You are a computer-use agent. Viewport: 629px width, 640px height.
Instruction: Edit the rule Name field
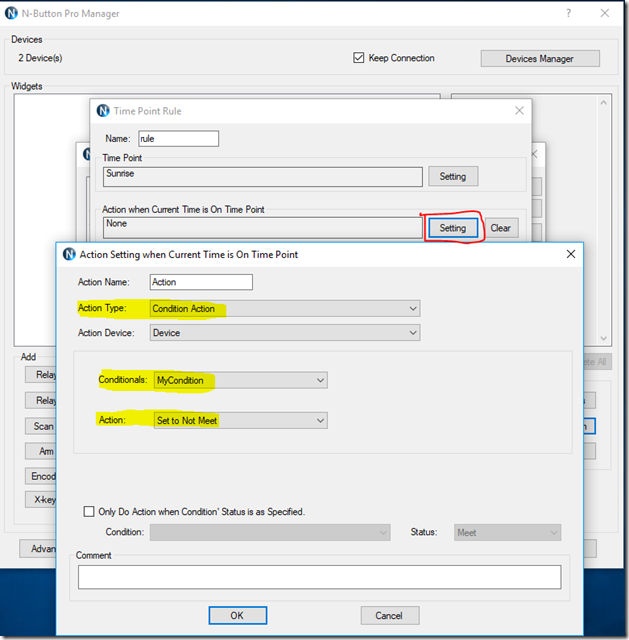pos(178,138)
